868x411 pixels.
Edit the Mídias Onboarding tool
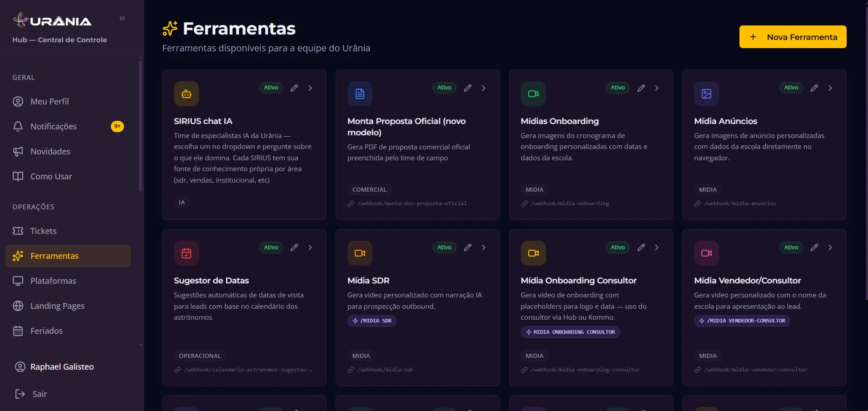pos(641,88)
